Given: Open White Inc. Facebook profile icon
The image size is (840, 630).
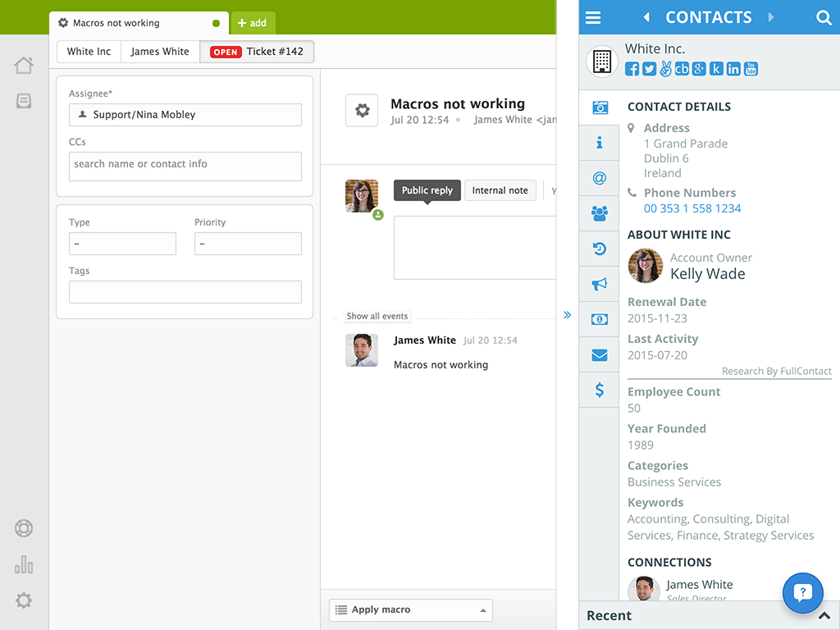Looking at the screenshot, I should tap(632, 69).
